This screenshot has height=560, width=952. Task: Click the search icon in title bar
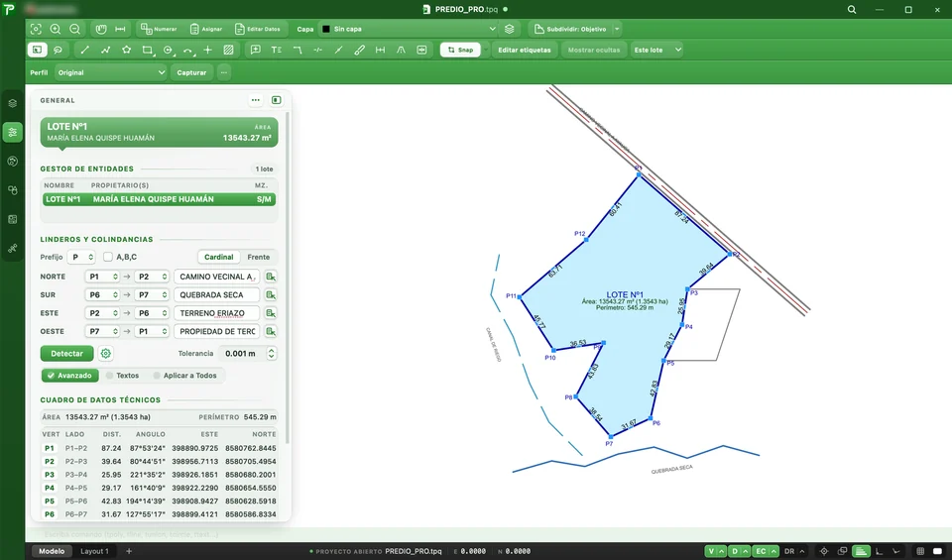click(852, 9)
